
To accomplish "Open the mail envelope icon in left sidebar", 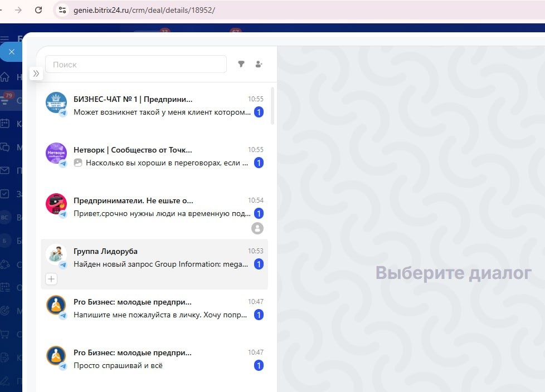I will point(4,170).
